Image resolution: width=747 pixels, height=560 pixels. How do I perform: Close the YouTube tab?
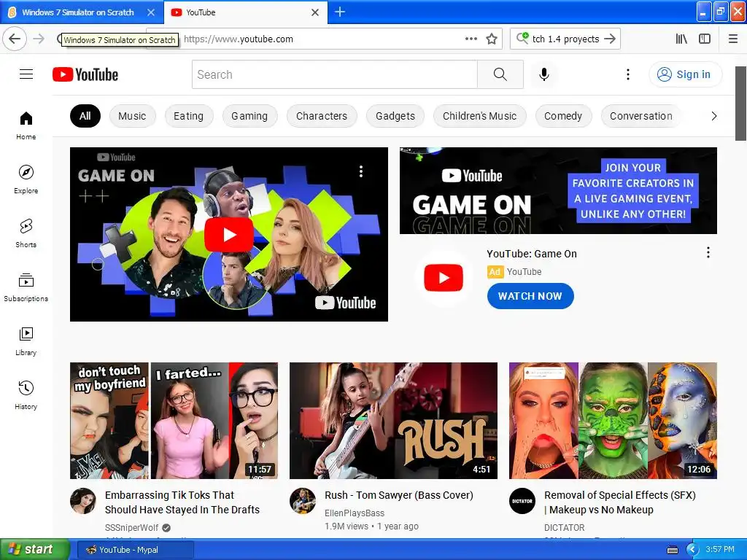coord(315,12)
